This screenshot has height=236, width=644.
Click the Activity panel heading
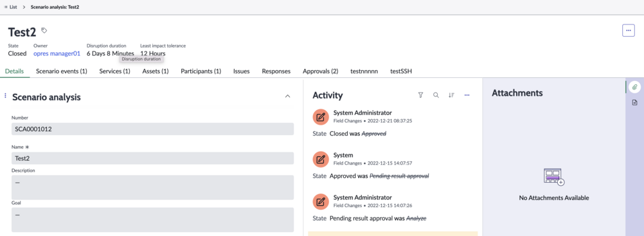(328, 95)
